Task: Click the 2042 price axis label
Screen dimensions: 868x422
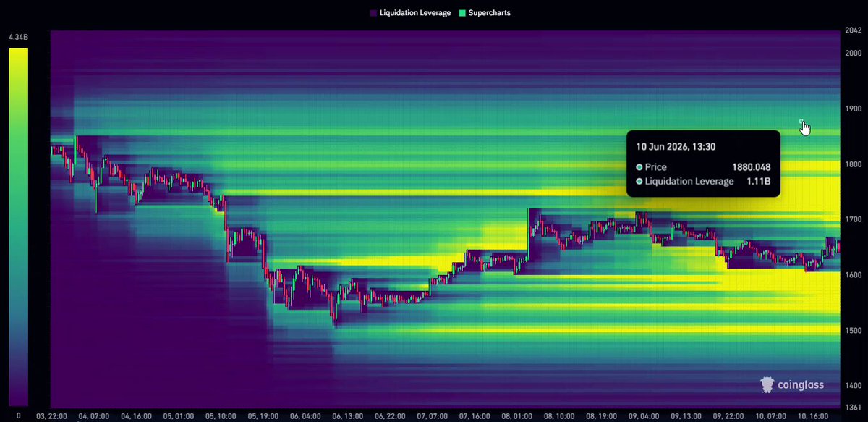Action: (x=854, y=31)
